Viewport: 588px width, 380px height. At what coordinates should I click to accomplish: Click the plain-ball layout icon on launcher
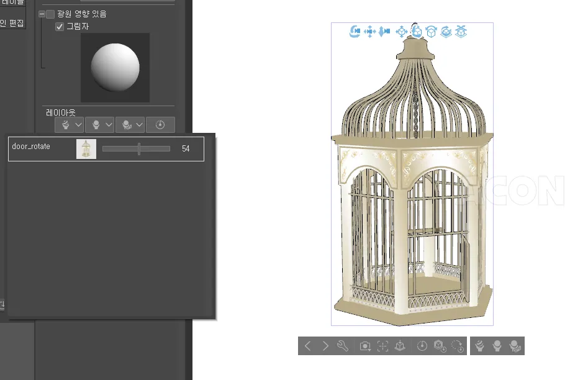[497, 346]
